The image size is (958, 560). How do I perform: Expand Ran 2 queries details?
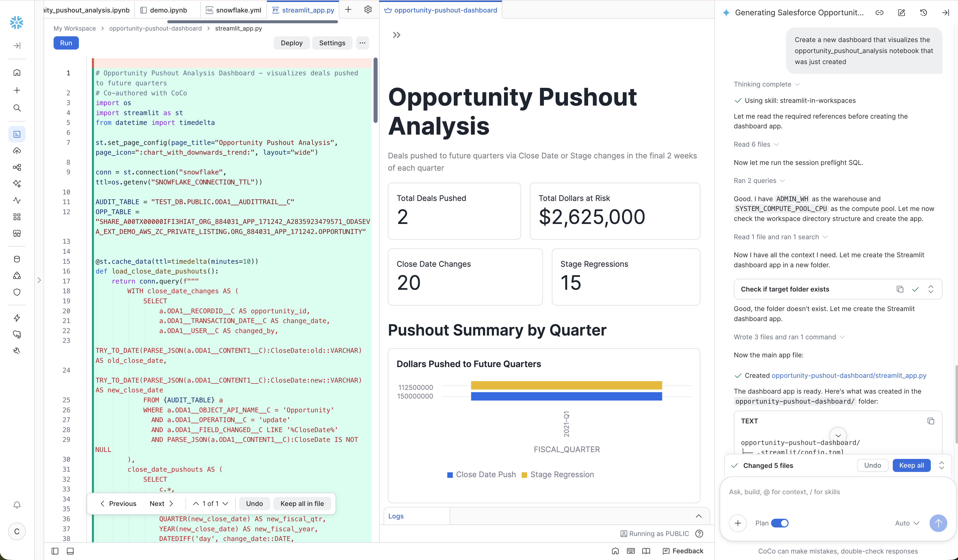759,180
